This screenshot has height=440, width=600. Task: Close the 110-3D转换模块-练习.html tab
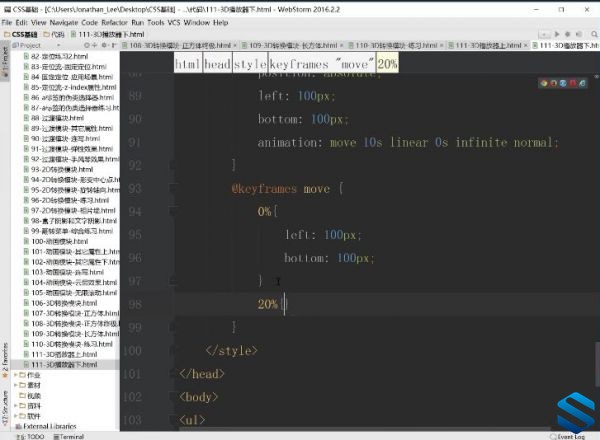[441, 46]
